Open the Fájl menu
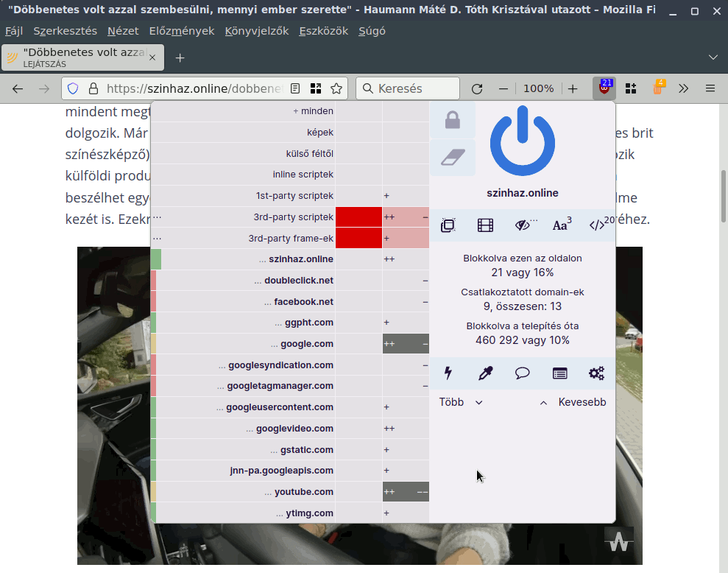 [14, 31]
